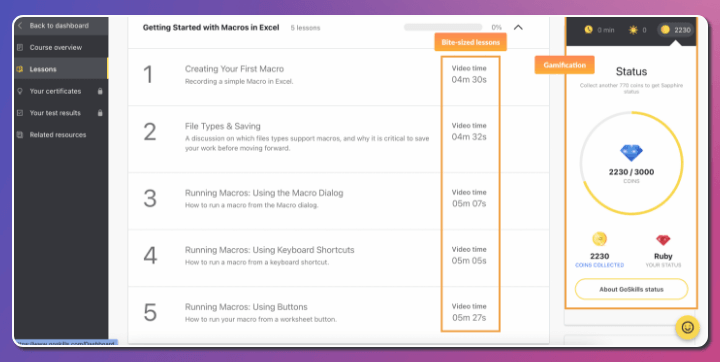Click the 5 lessons label
This screenshot has height=362, width=720.
point(305,28)
